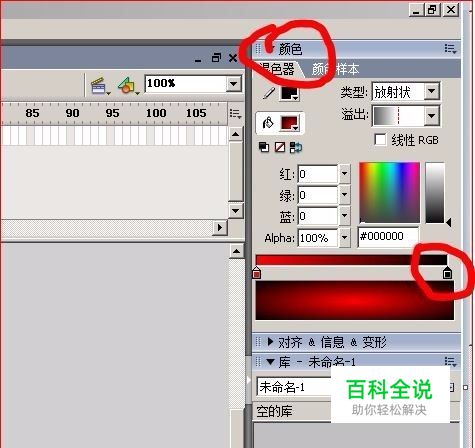475x448 pixels.
Task: Collapse the 库 - 未命名-1 panel
Action: (x=270, y=361)
